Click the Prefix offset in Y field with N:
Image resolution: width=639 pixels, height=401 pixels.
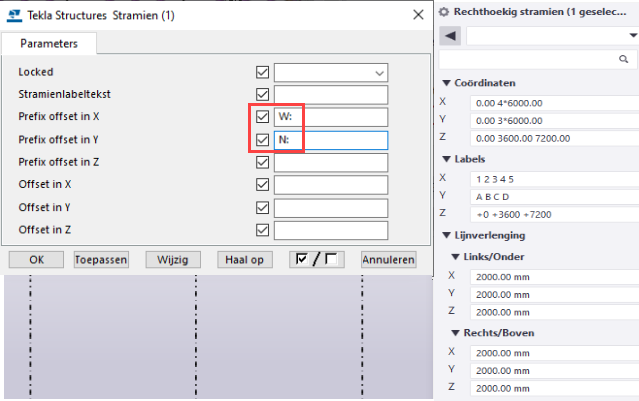(331, 140)
